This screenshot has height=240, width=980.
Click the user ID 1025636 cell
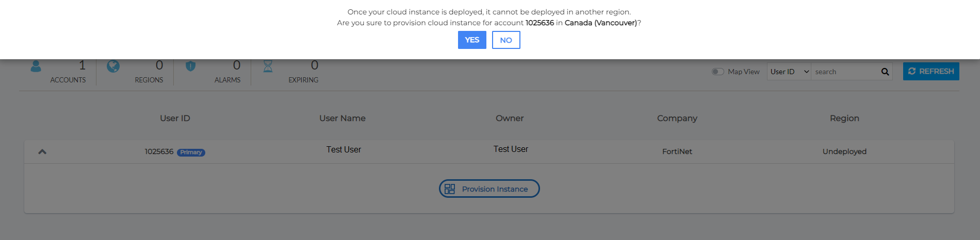[x=159, y=151]
